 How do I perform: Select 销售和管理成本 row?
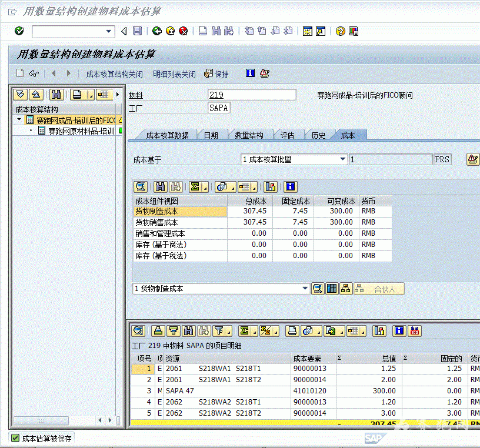(262, 233)
